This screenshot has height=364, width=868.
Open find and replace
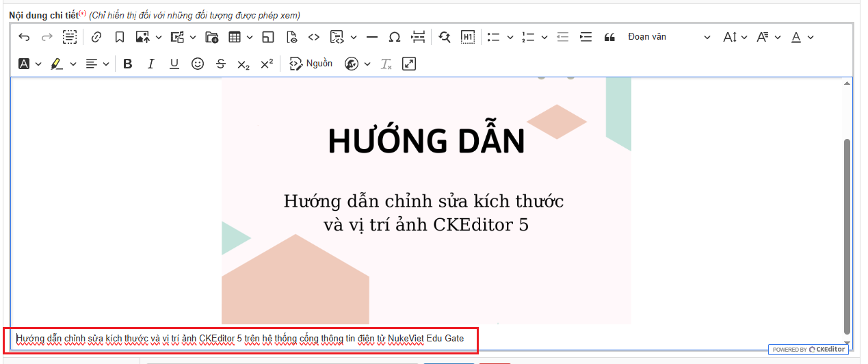pyautogui.click(x=445, y=37)
